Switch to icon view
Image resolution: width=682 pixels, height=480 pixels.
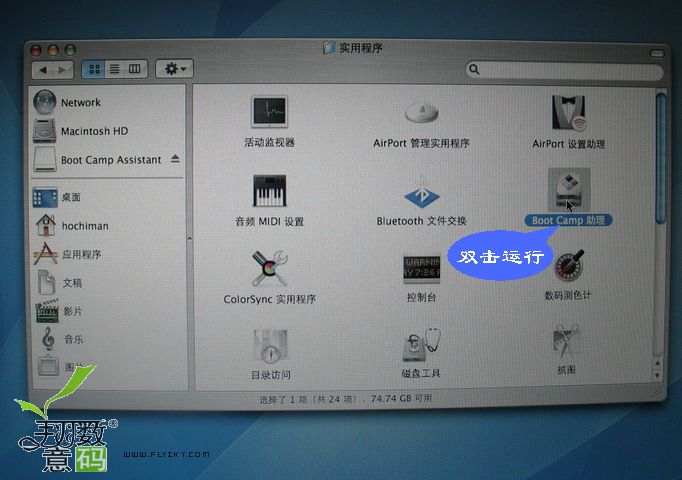94,69
